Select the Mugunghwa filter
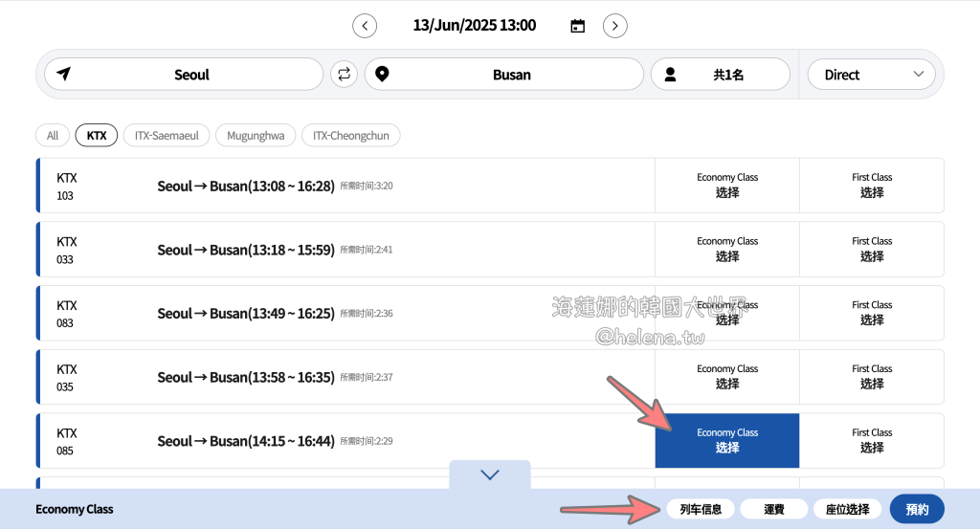Screen dimensions: 980x529 [256, 136]
